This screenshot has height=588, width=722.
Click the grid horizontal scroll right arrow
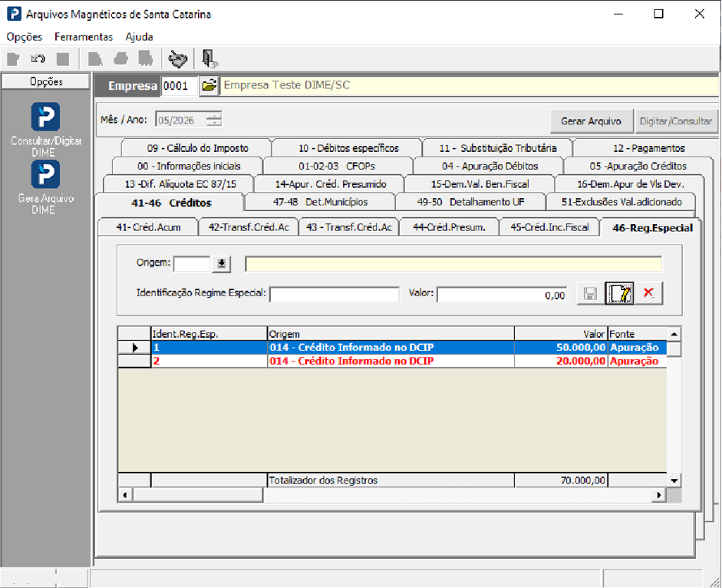[x=659, y=495]
